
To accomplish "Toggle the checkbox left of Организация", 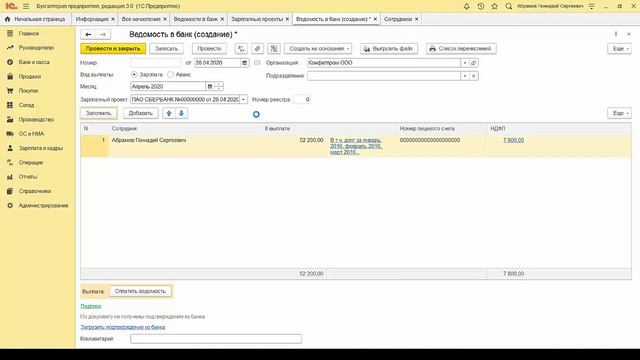I will (257, 63).
